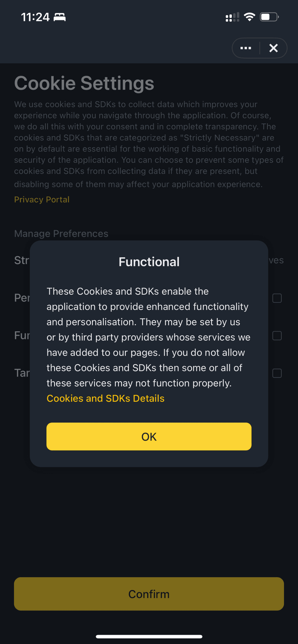Open Cookies and SDKs Details link

point(105,398)
